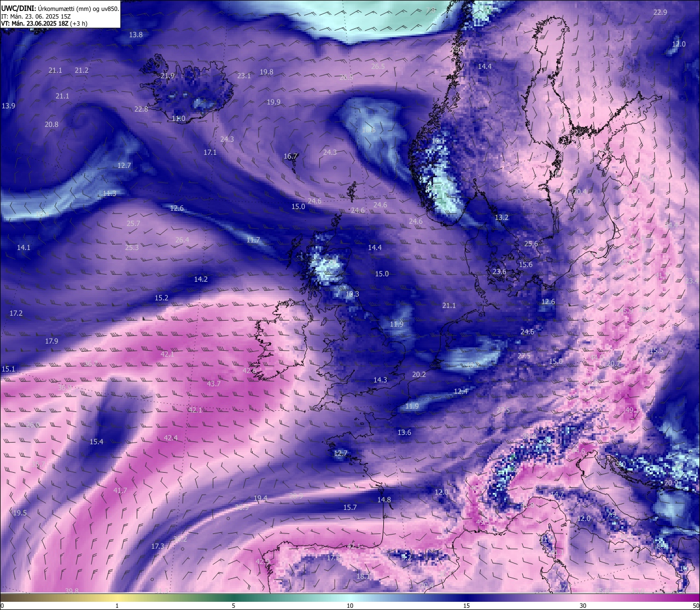Click the 27.5 value over Germany
Viewport: 700px width, 610px height.
point(524,356)
